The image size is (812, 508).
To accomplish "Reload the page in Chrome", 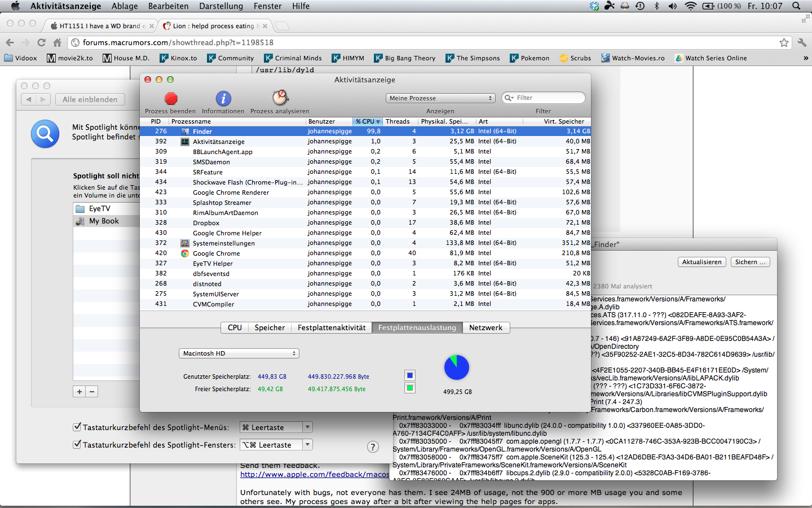I will [41, 42].
